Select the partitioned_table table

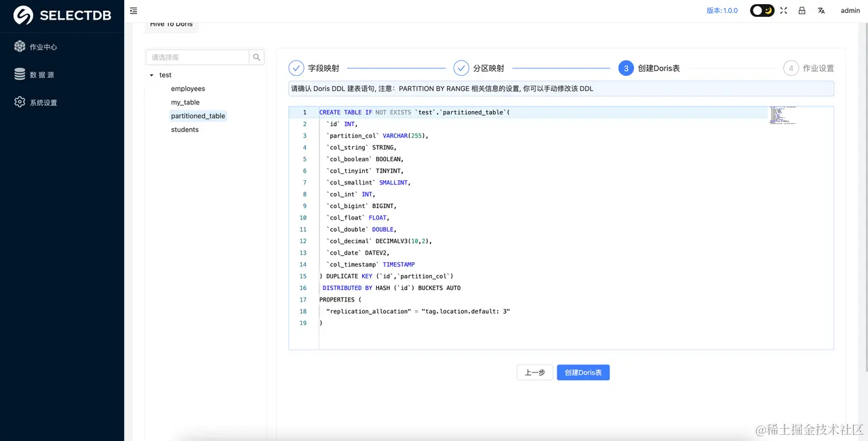(x=198, y=116)
